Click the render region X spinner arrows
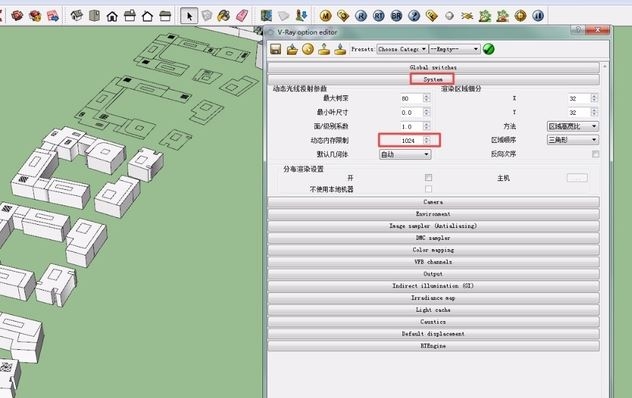 coord(594,98)
